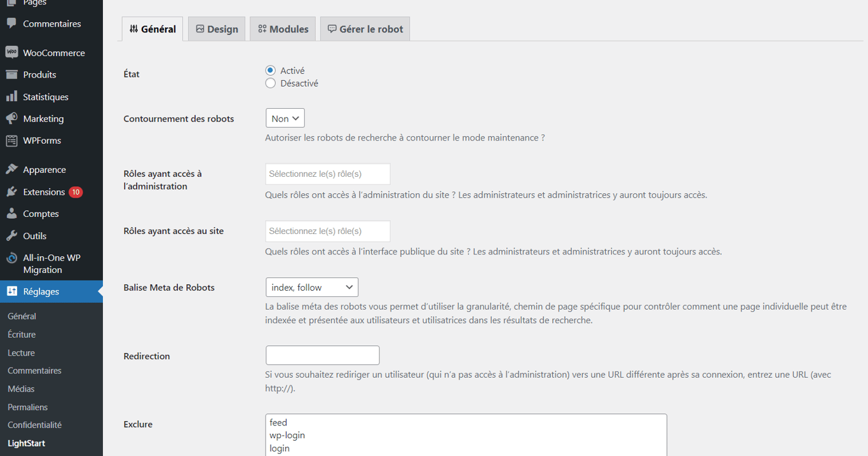Switch to the Design tab
868x456 pixels.
tap(216, 29)
